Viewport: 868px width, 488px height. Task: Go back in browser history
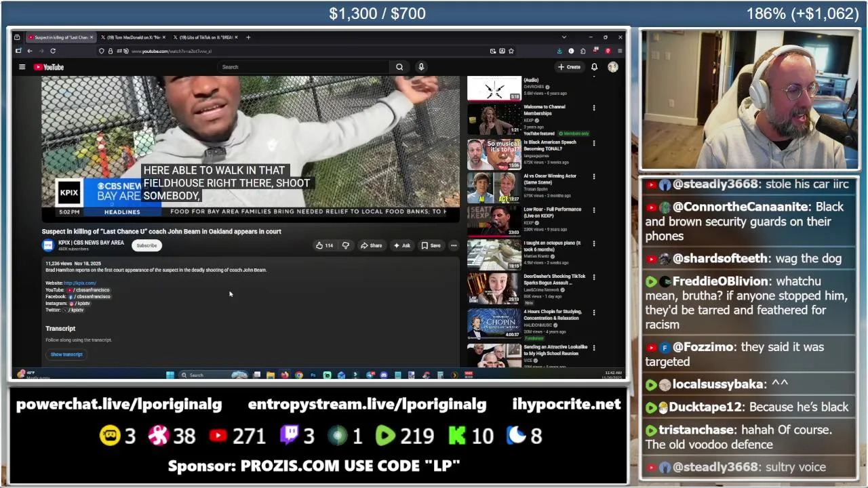pyautogui.click(x=30, y=51)
